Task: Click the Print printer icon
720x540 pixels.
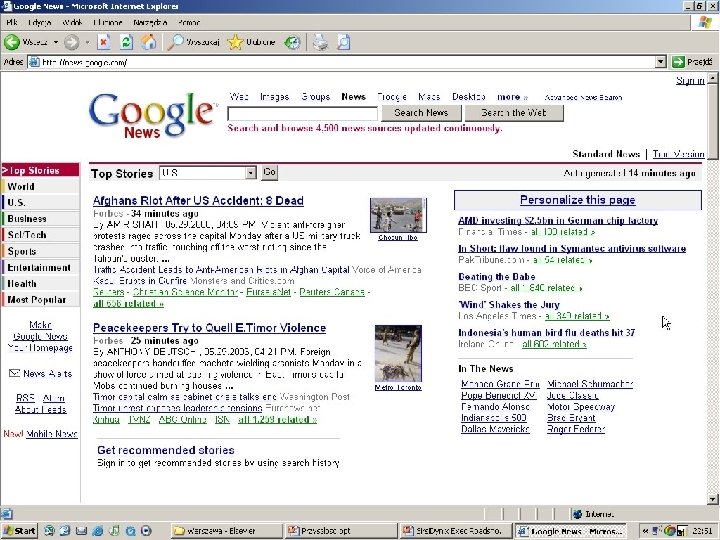Action: tap(321, 42)
